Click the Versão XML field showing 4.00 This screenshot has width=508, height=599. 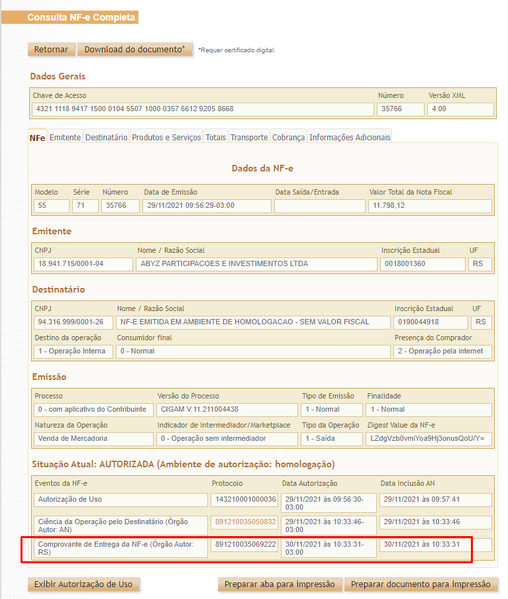coord(460,109)
